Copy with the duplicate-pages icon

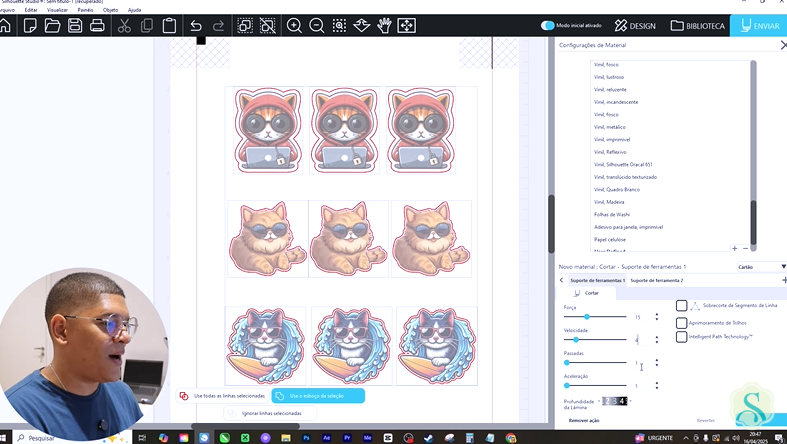point(147,26)
